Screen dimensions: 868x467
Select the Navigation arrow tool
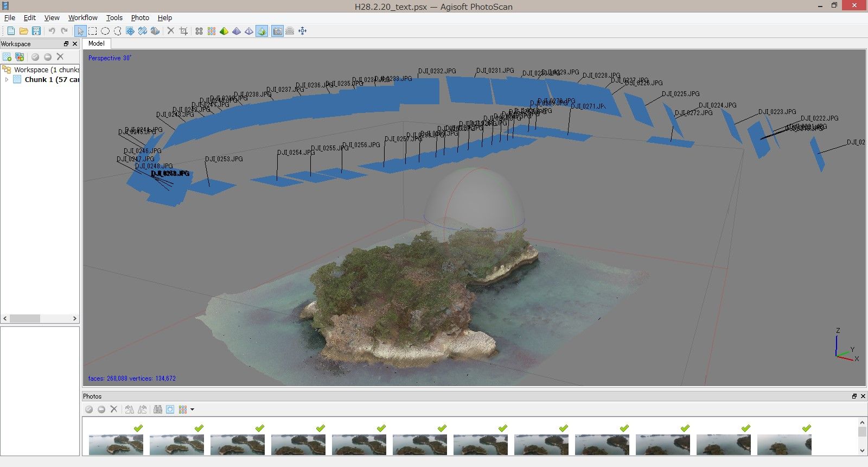[x=80, y=31]
